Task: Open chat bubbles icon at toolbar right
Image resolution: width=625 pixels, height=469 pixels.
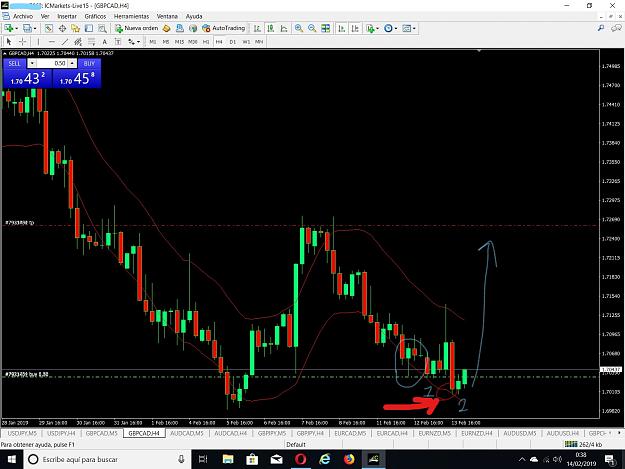Action: click(616, 28)
